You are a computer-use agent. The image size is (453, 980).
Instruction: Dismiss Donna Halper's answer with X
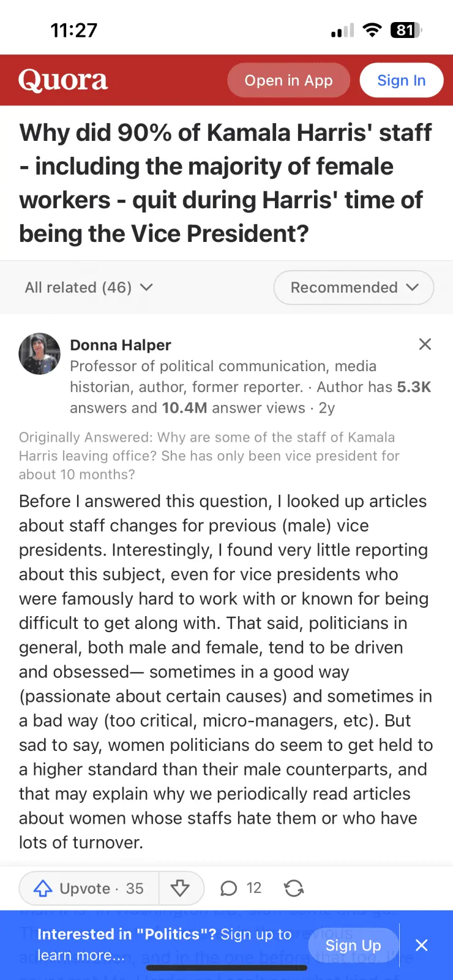click(x=425, y=344)
